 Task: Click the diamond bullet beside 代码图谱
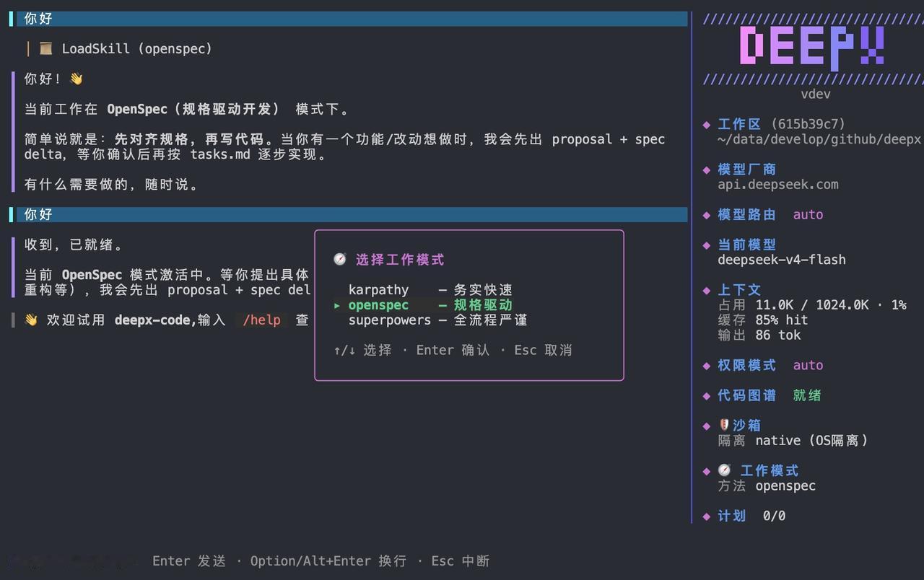pos(707,396)
